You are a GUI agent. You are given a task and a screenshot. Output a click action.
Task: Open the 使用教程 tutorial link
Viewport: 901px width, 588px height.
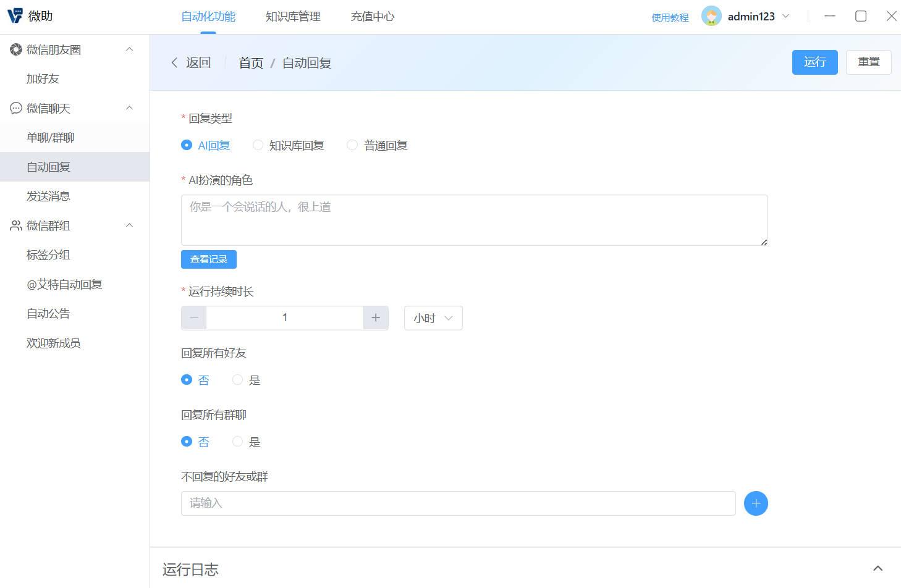click(669, 18)
